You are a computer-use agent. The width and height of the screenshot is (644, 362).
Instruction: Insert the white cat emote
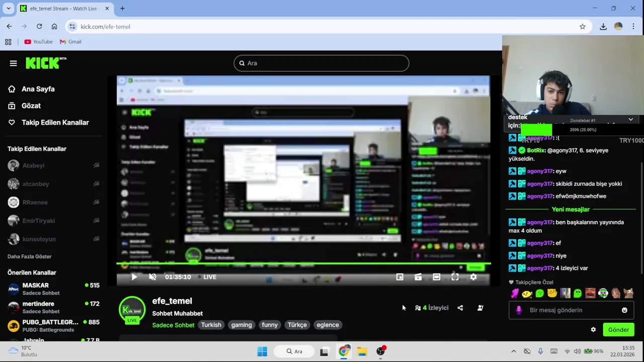point(628,293)
